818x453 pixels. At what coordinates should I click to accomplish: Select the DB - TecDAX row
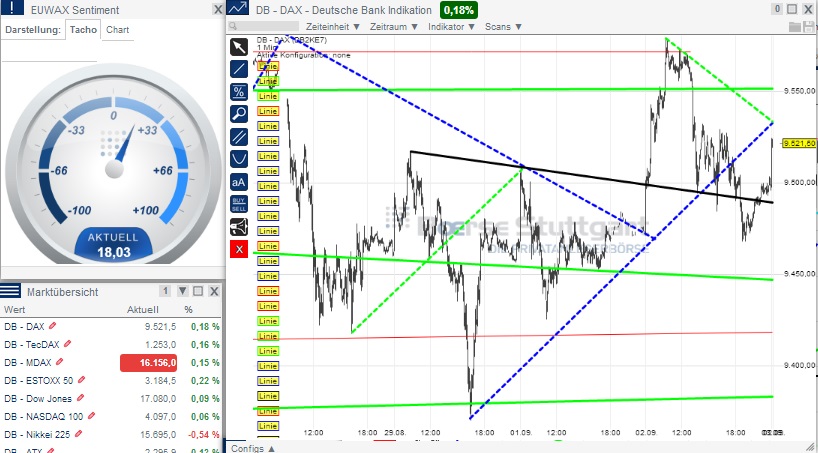pyautogui.click(x=111, y=344)
